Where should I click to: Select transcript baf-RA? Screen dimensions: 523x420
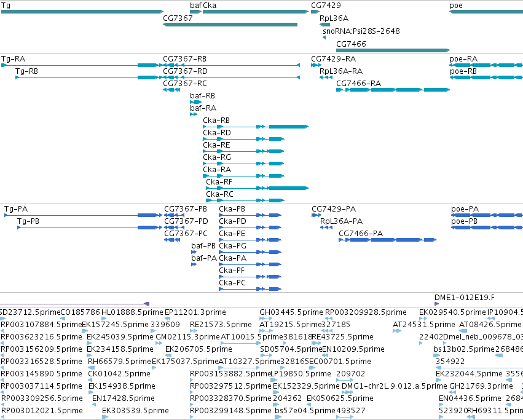point(203,108)
